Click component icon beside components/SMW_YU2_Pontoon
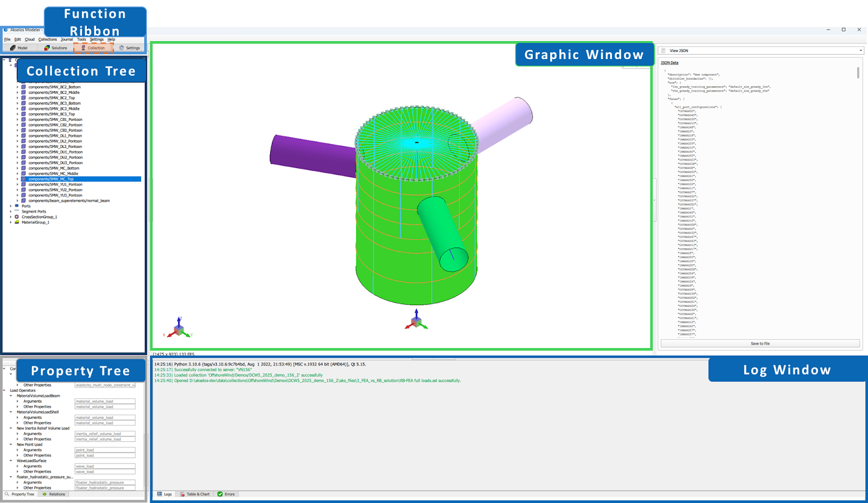 23,190
